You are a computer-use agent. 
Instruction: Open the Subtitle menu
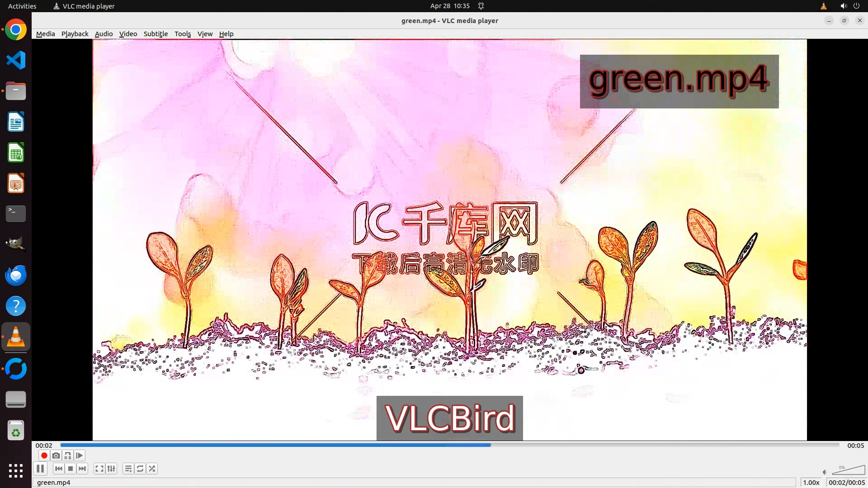156,34
